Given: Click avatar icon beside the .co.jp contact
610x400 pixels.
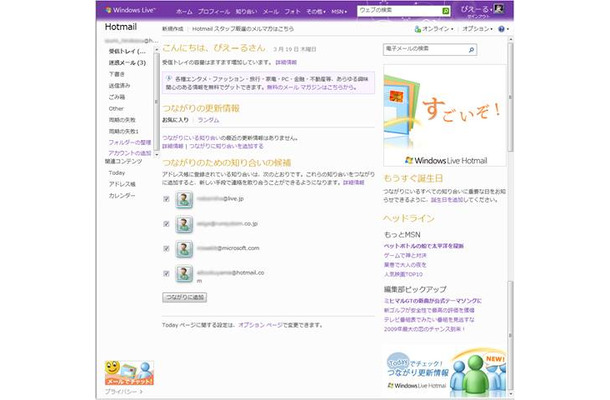Looking at the screenshot, I should 184,224.
